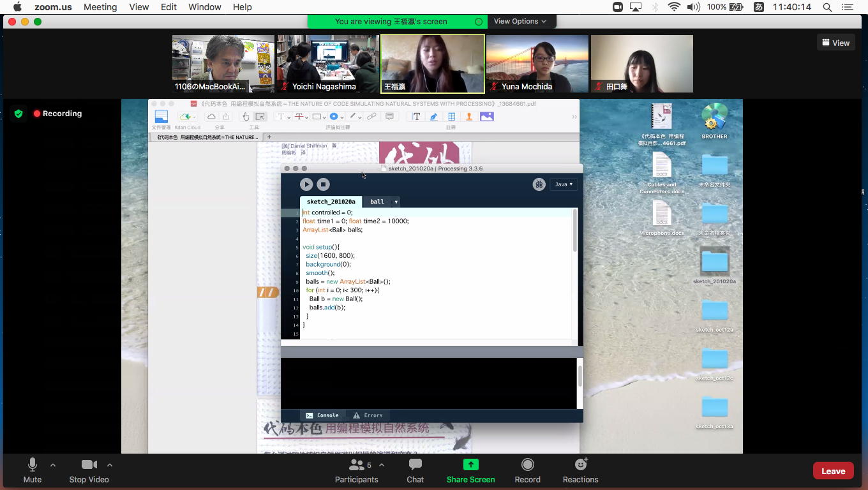Open the Chat panel
The image size is (868, 490).
tap(415, 471)
